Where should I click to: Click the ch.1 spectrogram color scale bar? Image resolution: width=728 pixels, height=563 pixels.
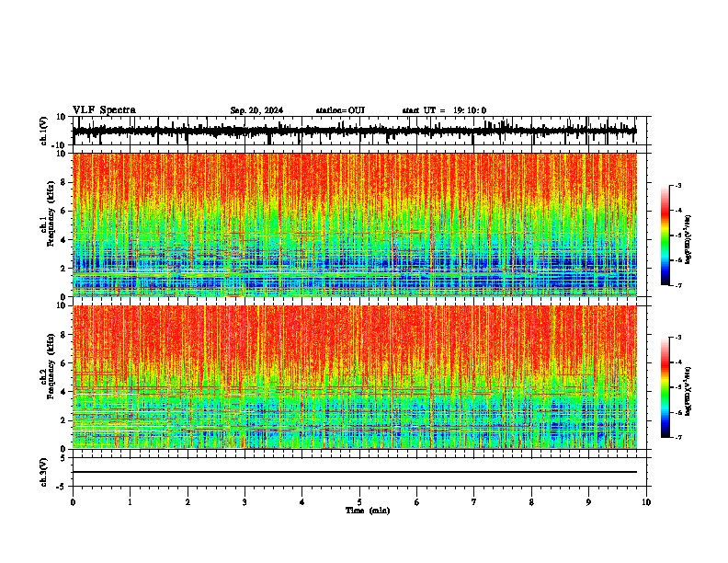(665, 236)
